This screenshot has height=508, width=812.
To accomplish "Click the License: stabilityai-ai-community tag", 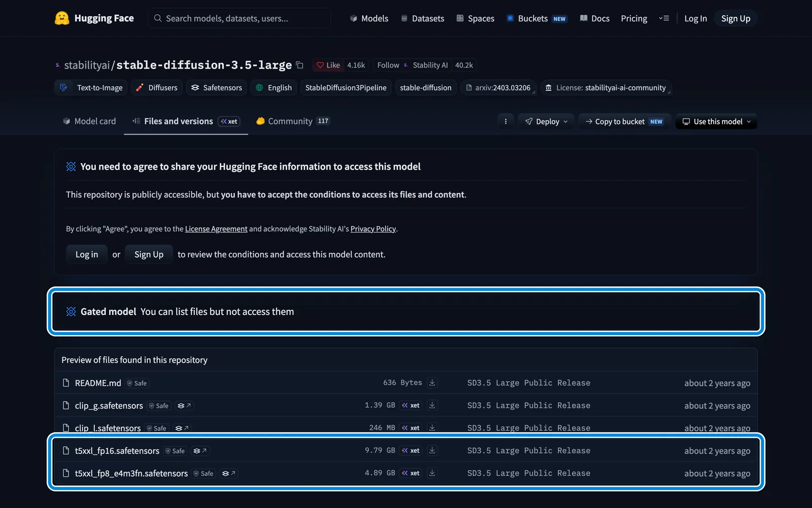I will click(606, 87).
